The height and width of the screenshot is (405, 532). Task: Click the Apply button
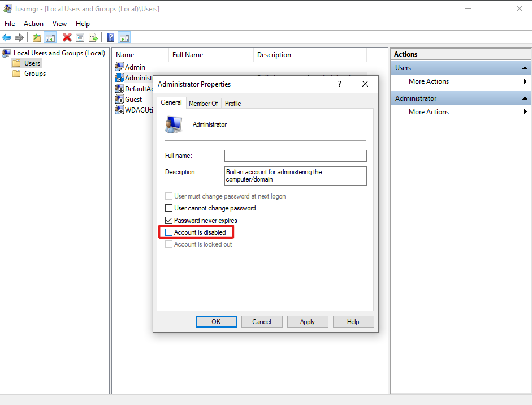coord(308,321)
